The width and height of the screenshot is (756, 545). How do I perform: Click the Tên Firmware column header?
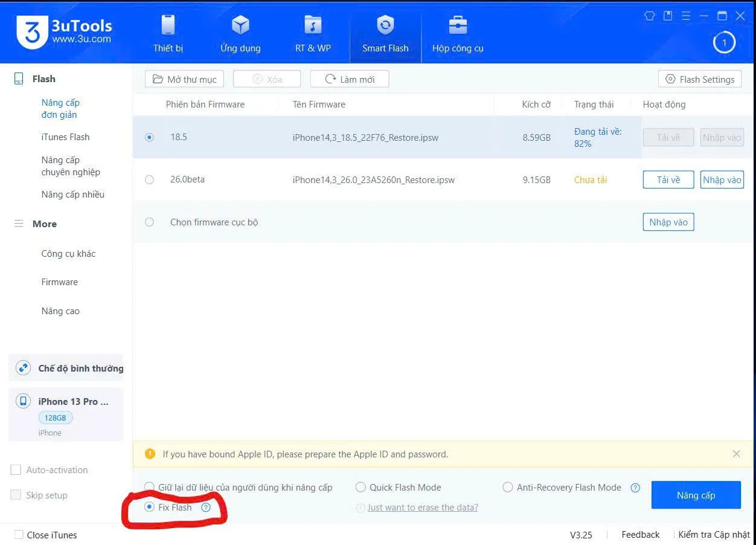[319, 105]
